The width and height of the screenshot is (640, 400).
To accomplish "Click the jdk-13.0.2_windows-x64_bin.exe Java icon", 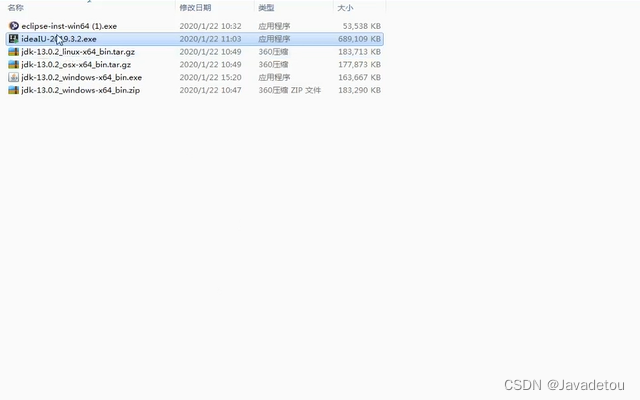I will (13, 77).
